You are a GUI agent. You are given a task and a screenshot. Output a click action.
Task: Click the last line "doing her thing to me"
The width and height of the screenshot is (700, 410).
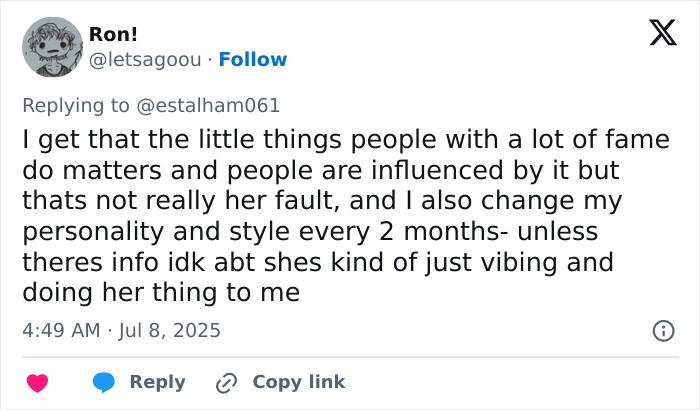160,292
